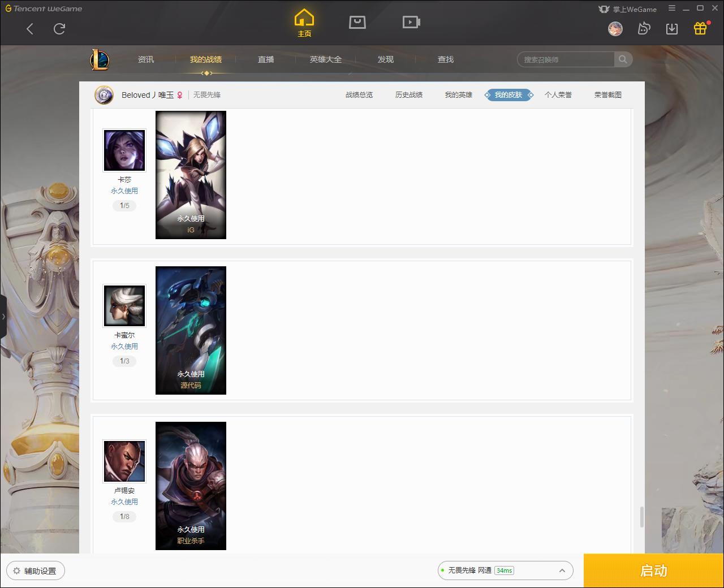
Task: Click 永久使用 under 卡蜜尔
Action: click(x=124, y=347)
